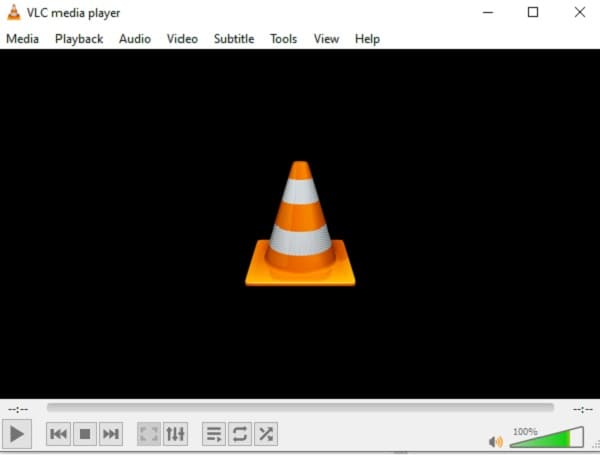Open the Tools menu
Image resolution: width=600 pixels, height=457 pixels.
point(283,39)
